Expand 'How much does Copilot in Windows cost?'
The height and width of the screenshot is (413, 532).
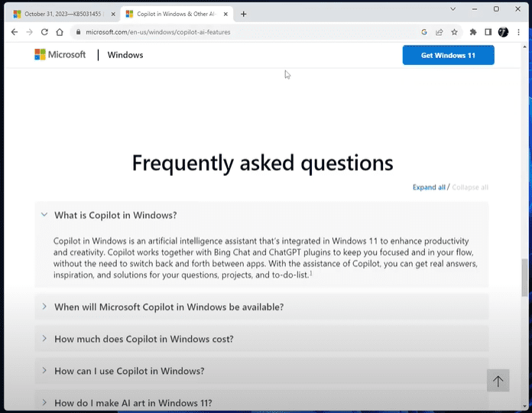[144, 340]
